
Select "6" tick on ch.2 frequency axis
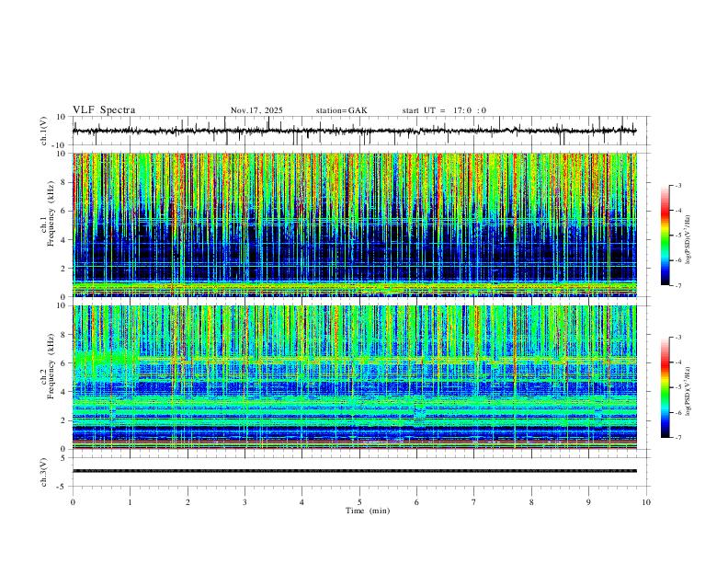click(63, 362)
